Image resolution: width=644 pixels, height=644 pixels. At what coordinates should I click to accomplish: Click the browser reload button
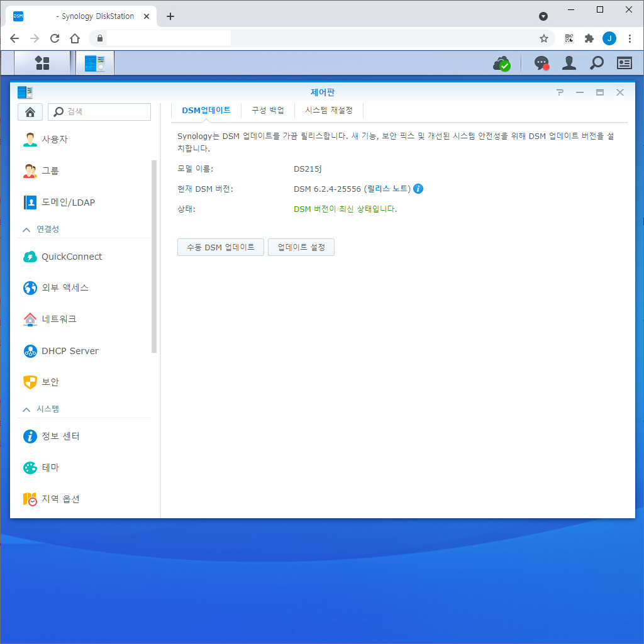[x=55, y=38]
